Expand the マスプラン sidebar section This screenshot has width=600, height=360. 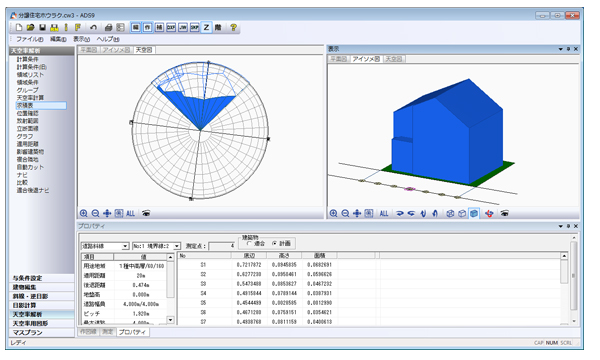click(41, 332)
